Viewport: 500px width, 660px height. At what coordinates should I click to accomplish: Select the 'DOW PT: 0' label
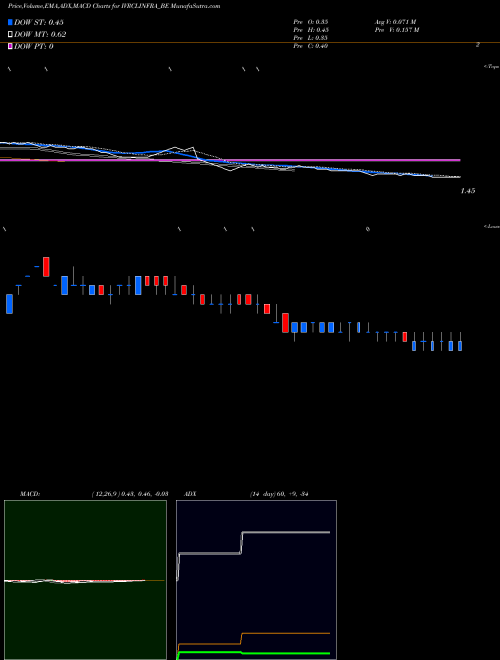34,46
